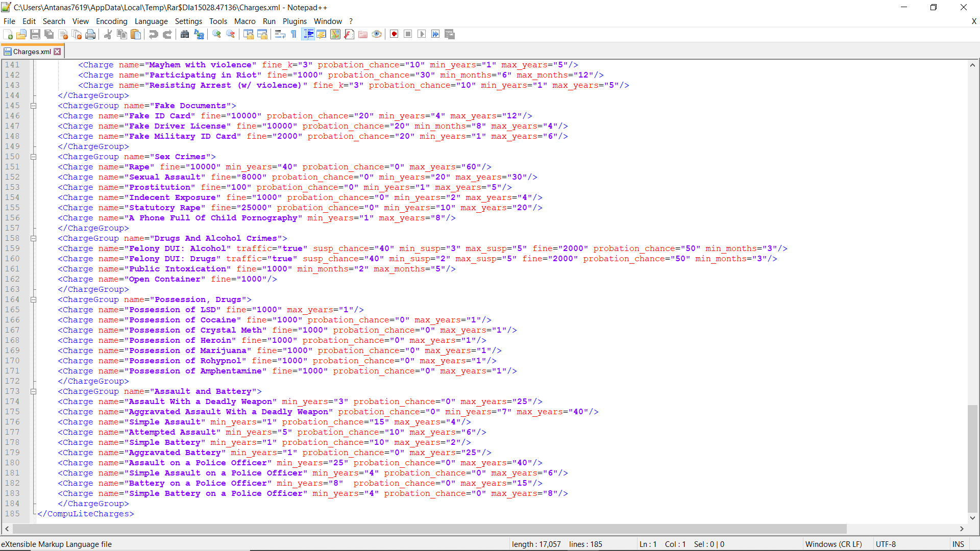Click the Paste clipboard icon
This screenshot has width=980, height=551.
pyautogui.click(x=136, y=34)
